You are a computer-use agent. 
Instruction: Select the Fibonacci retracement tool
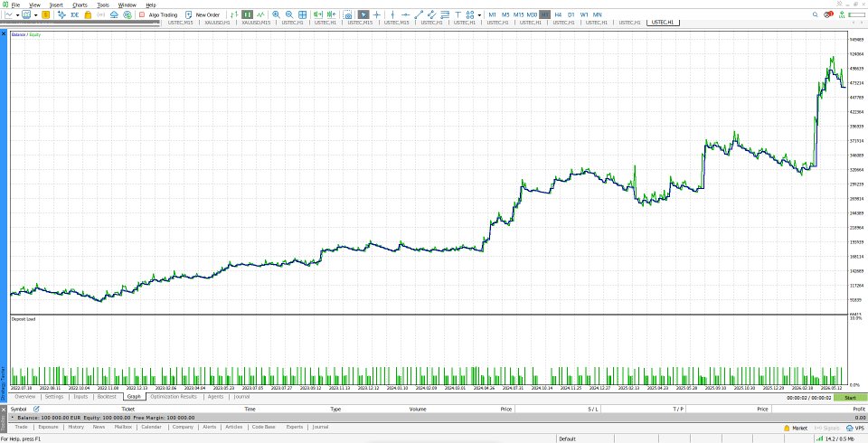(445, 14)
